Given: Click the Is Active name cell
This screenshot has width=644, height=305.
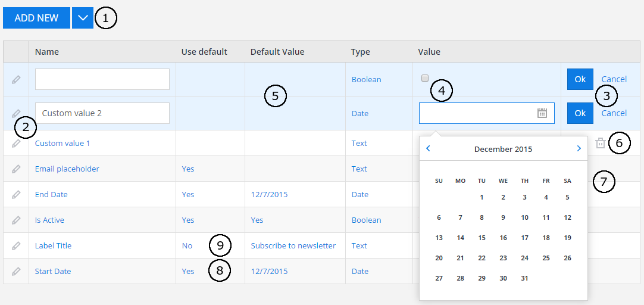Looking at the screenshot, I should pyautogui.click(x=49, y=220).
